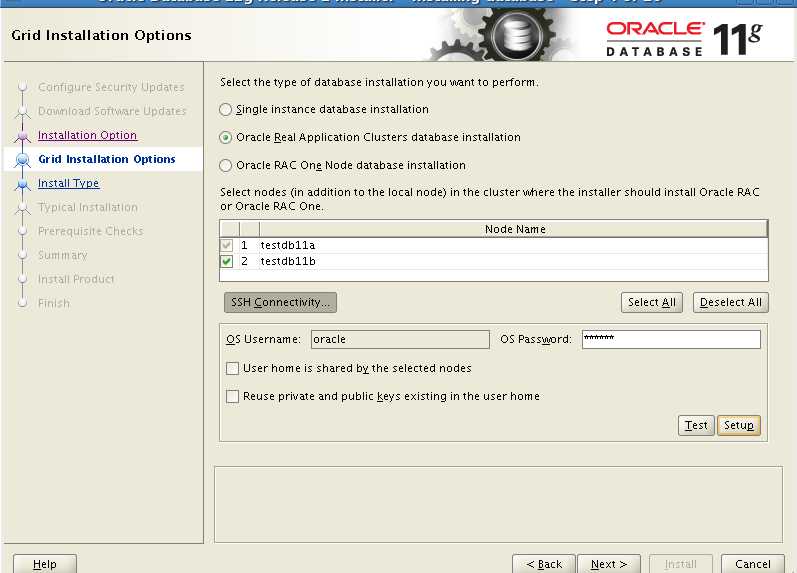The height and width of the screenshot is (573, 797).
Task: Select the testdb11a node name cell
Action: [x=513, y=245]
